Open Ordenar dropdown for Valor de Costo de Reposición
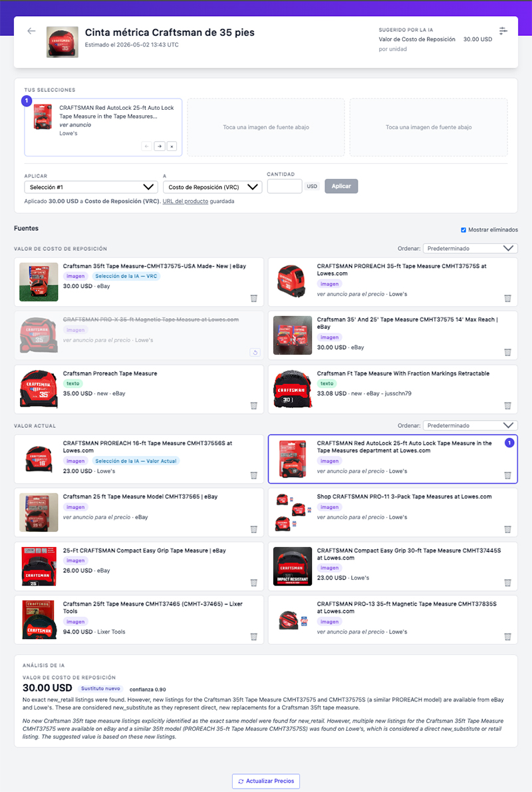Viewport: 532px width, 792px height. 470,248
